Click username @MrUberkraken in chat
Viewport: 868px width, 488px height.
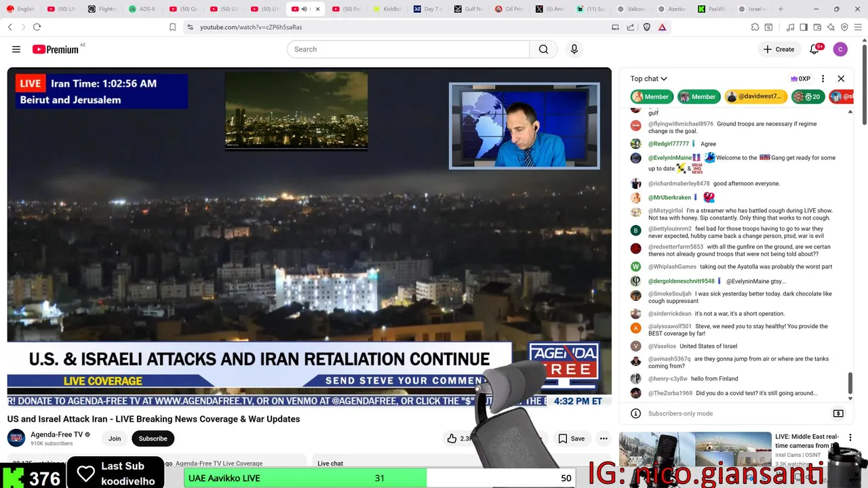coord(669,198)
